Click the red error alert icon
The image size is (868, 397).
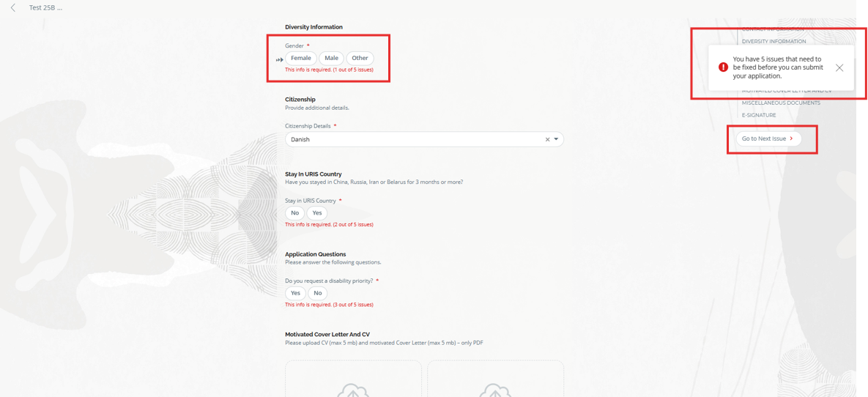click(723, 67)
